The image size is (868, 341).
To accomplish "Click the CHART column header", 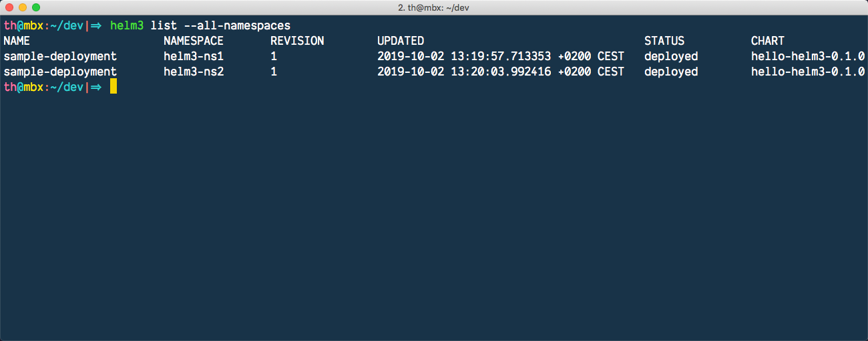I will click(768, 41).
